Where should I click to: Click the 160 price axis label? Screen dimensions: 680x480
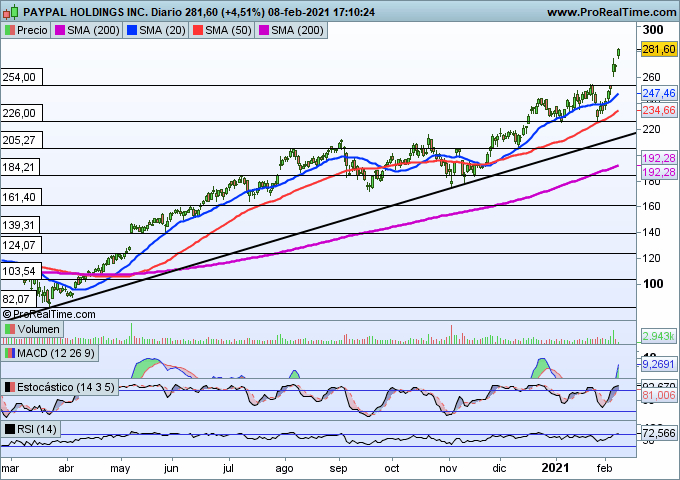[651, 206]
